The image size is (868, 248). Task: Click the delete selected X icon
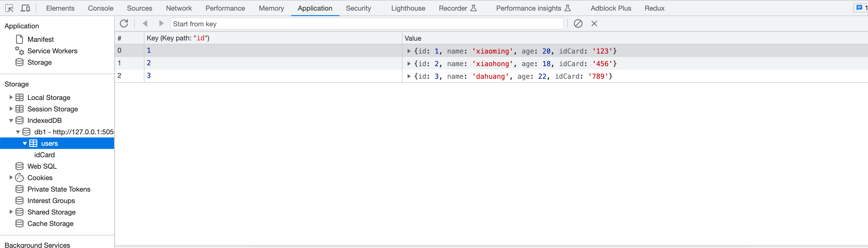[594, 23]
